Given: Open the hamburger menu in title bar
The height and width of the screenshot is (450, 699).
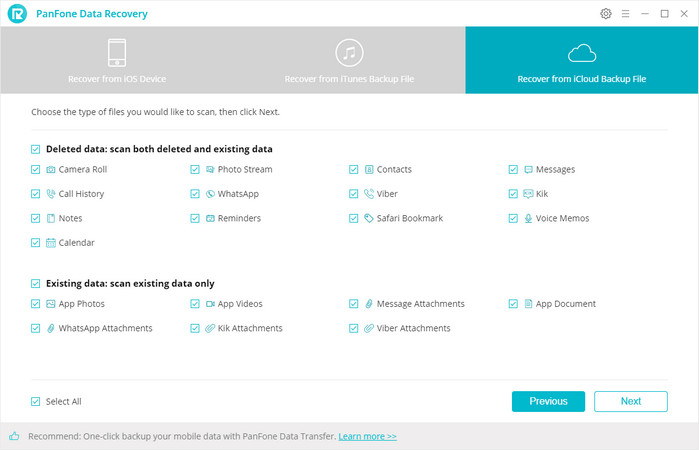Looking at the screenshot, I should click(625, 14).
